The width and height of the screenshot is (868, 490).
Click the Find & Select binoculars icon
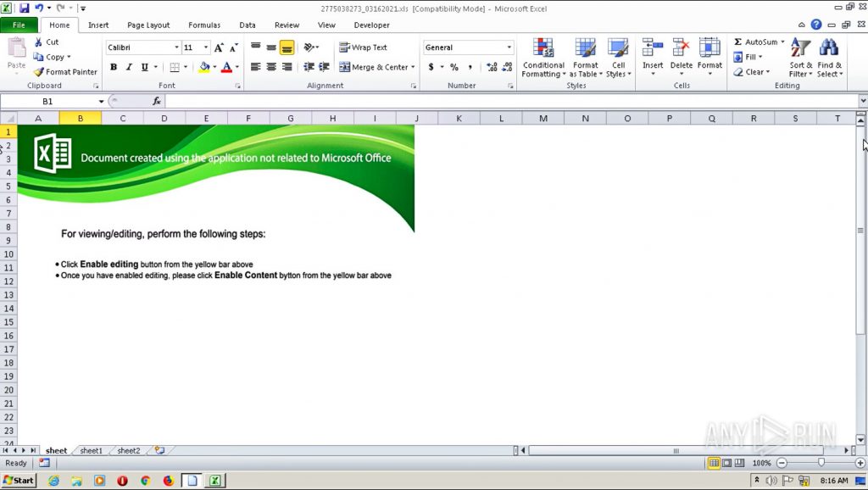point(828,48)
